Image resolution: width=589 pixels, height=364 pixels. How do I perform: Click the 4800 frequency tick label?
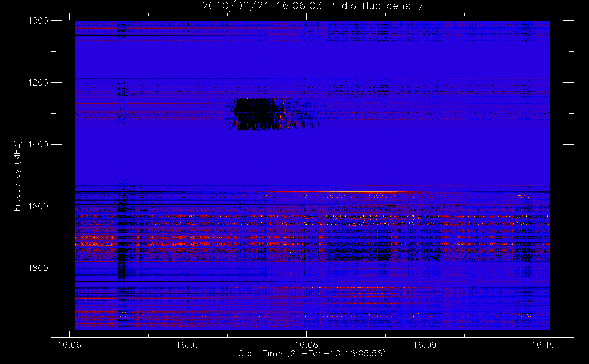click(37, 268)
